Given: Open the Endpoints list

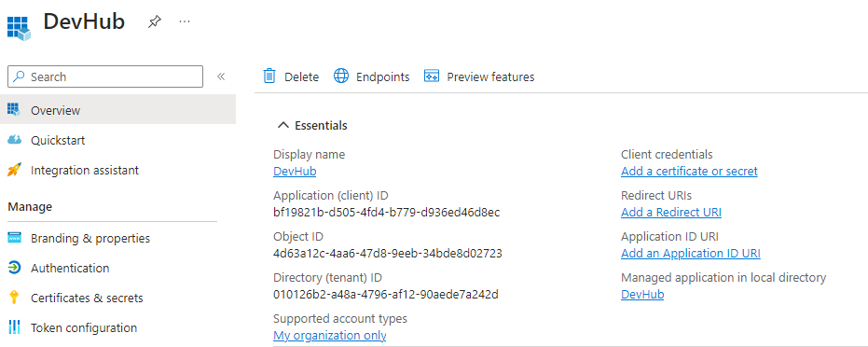Looking at the screenshot, I should pyautogui.click(x=382, y=76).
